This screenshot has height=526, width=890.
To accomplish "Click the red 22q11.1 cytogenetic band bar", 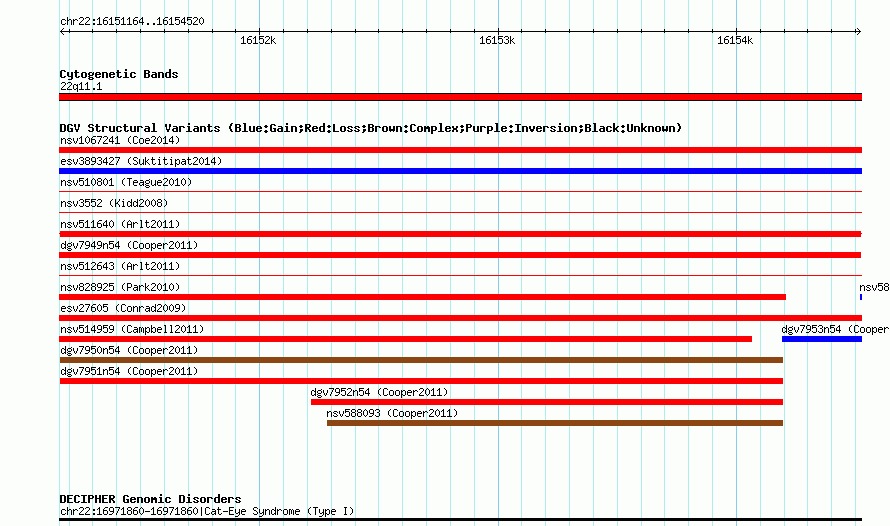I will [460, 97].
